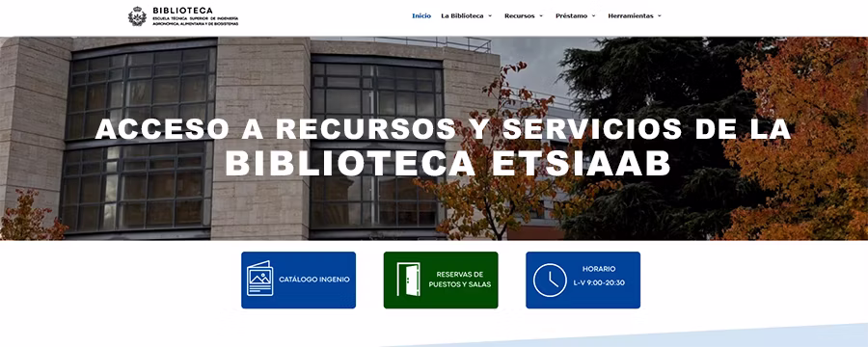The width and height of the screenshot is (868, 347).
Task: Open the Herramientas menu
Action: tap(631, 16)
